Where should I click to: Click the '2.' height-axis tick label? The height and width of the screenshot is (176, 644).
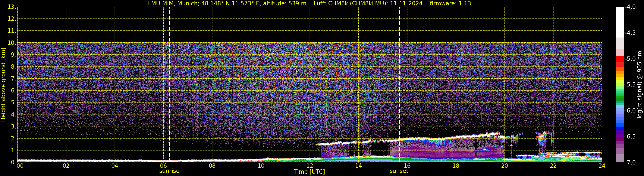pyautogui.click(x=13, y=139)
